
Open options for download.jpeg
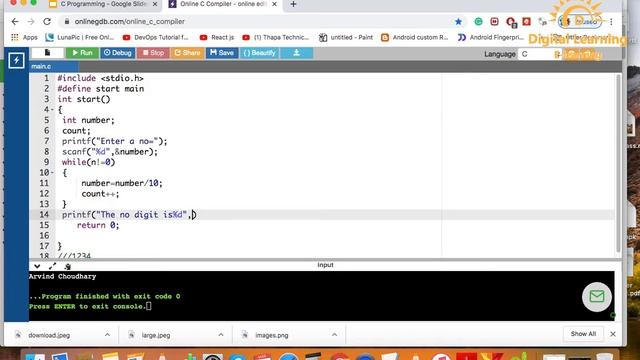pyautogui.click(x=107, y=335)
